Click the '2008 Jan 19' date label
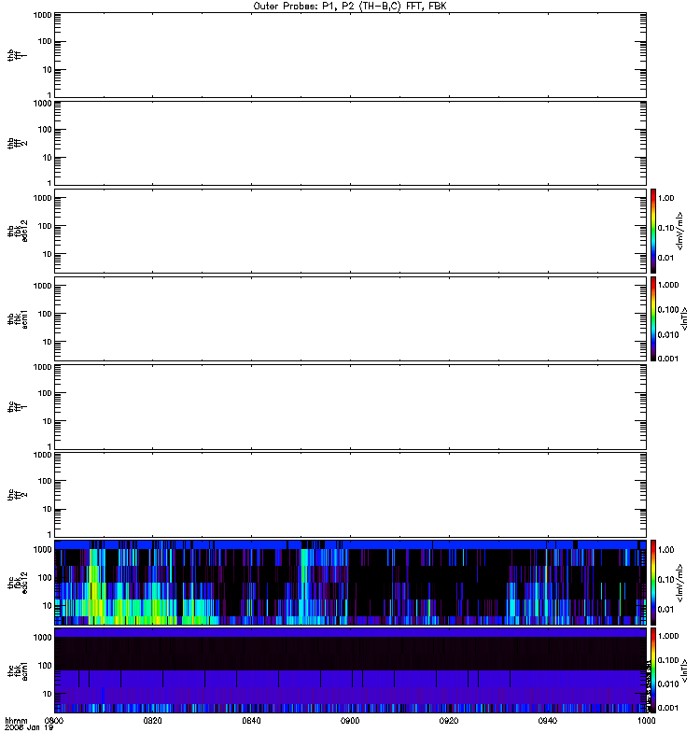Screen dimensions: 700x747 click(x=29, y=728)
